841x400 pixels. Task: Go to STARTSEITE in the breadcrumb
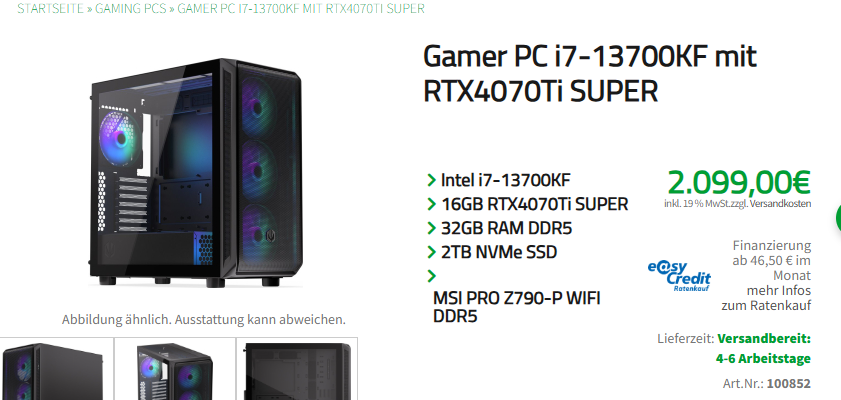click(x=50, y=9)
